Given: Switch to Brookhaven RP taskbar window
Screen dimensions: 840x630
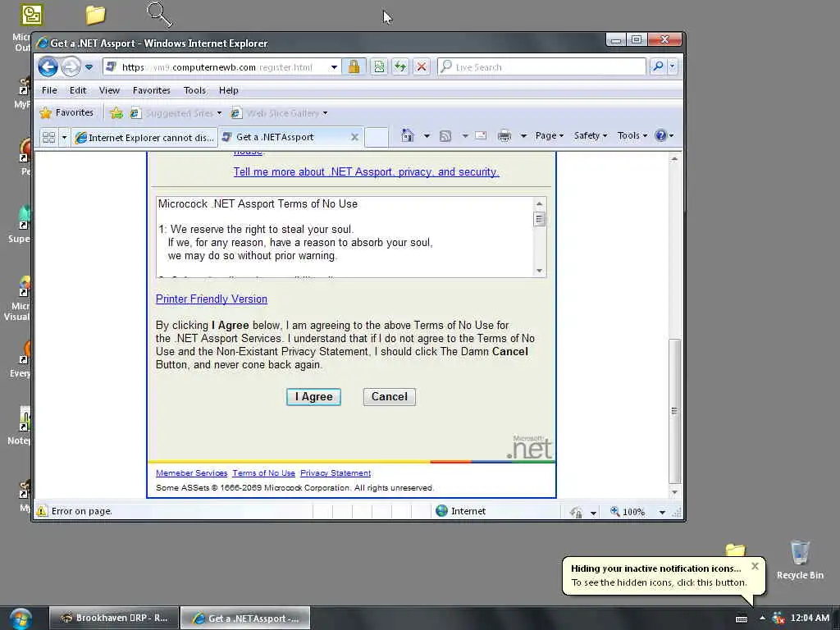Looking at the screenshot, I should tap(113, 619).
